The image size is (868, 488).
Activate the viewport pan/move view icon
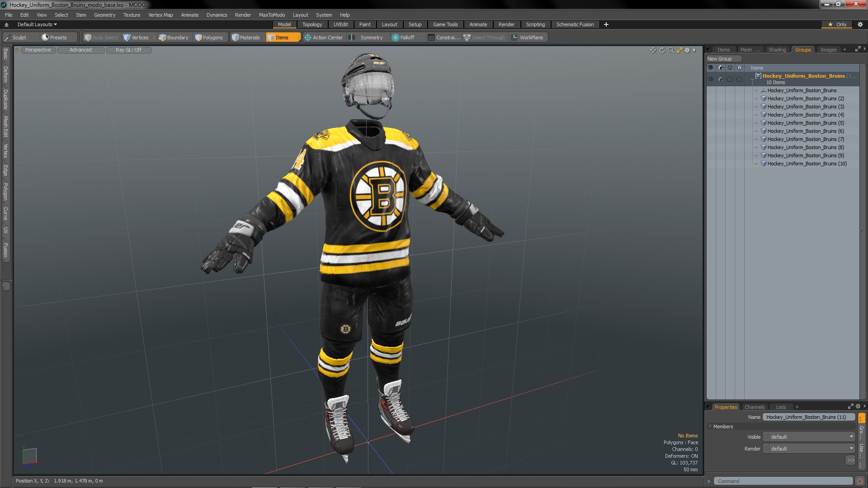pos(653,50)
